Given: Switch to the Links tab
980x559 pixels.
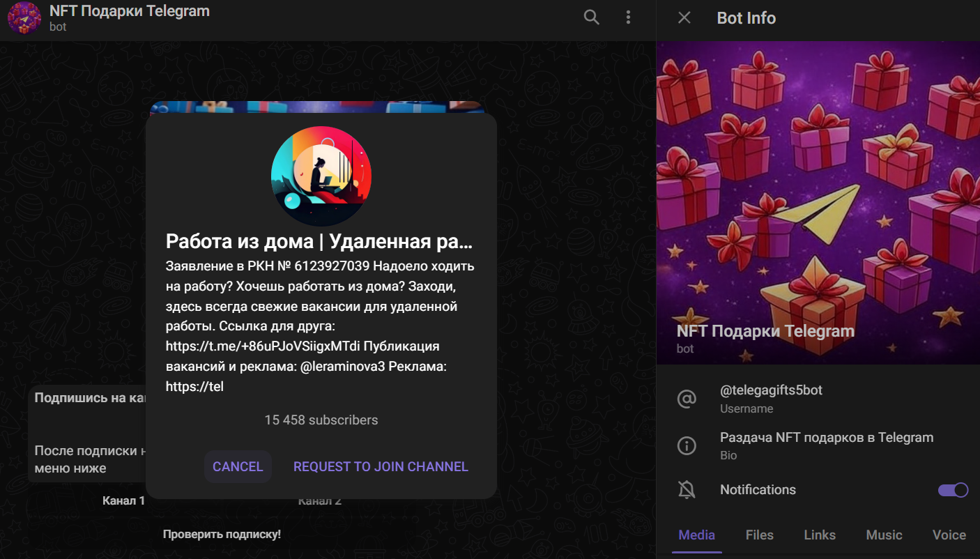Looking at the screenshot, I should (820, 535).
